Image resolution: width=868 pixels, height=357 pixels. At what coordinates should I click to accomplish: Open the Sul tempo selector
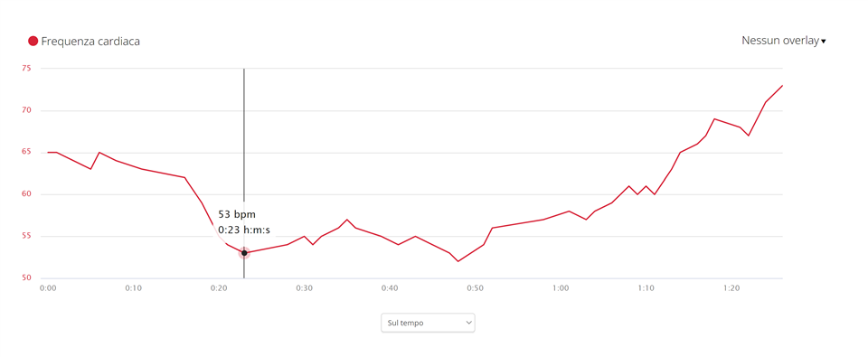pos(428,323)
